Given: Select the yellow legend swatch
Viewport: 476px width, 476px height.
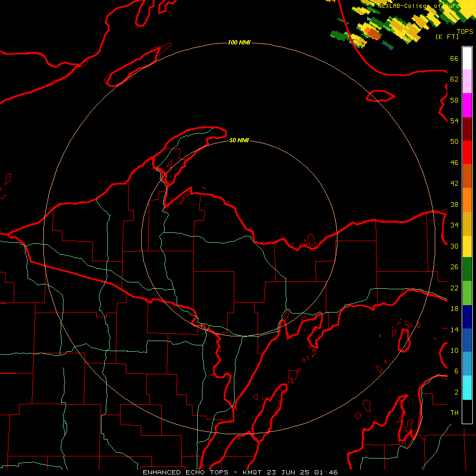Looking at the screenshot, I should click(467, 246).
